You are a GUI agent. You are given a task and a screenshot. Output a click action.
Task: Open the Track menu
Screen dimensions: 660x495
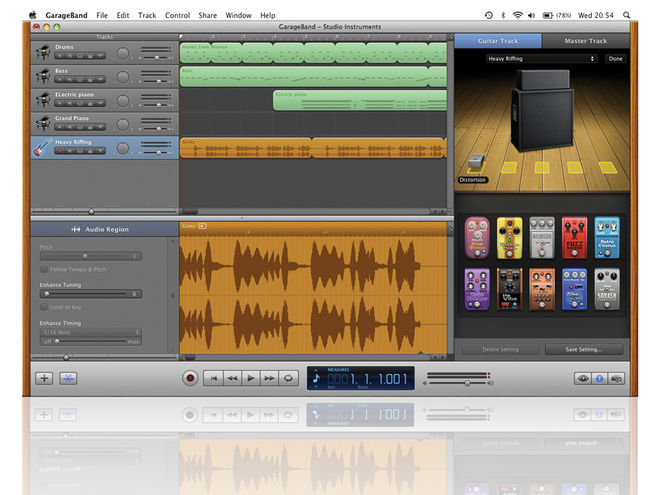click(147, 15)
